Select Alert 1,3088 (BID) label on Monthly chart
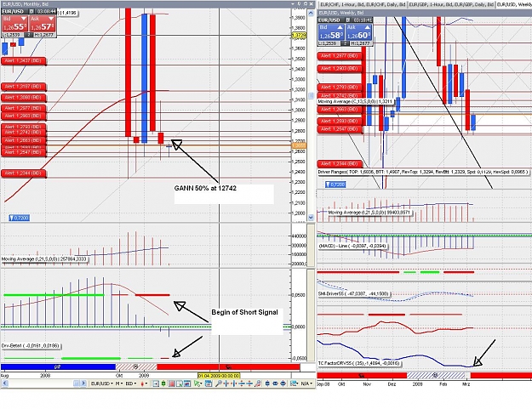The image size is (532, 409). [24, 98]
